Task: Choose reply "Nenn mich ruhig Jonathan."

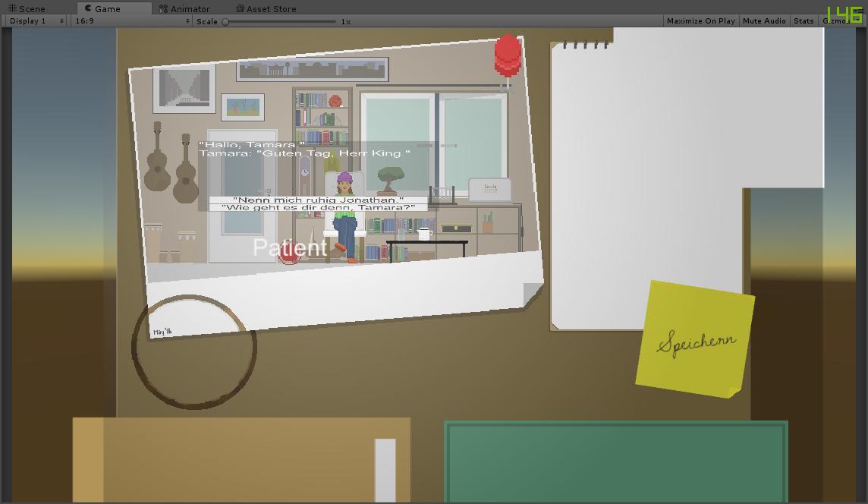Action: [x=318, y=200]
